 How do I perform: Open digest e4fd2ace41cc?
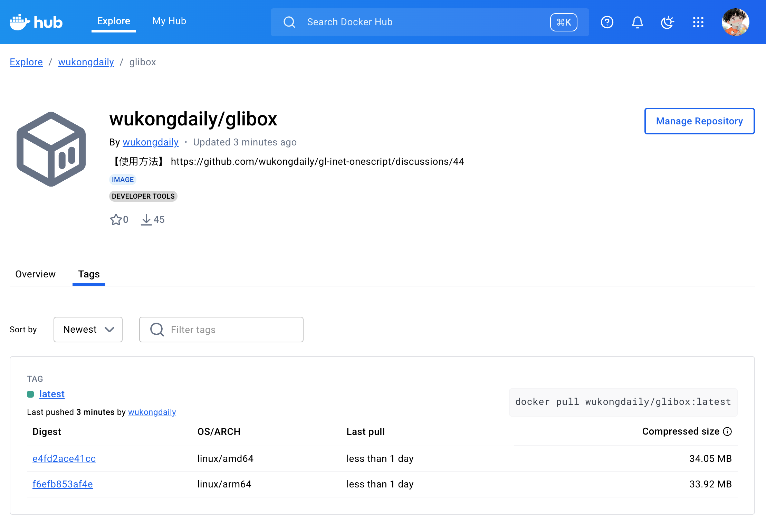click(64, 458)
